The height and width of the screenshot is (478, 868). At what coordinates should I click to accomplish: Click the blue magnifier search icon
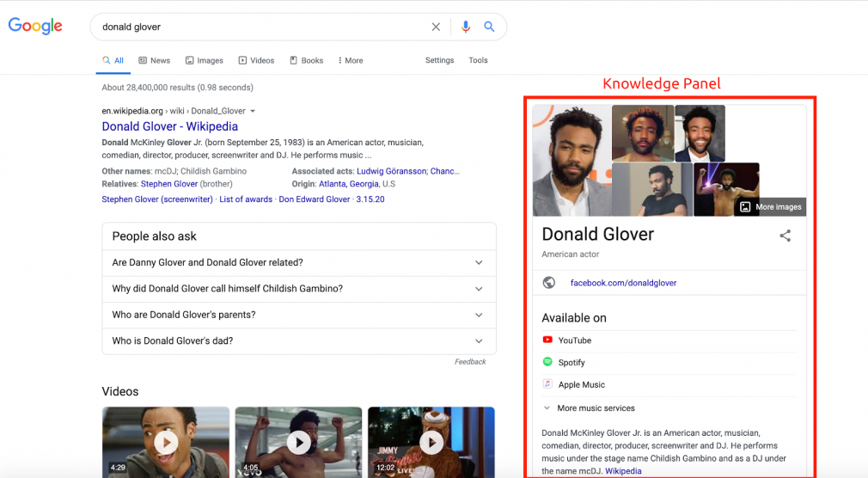489,27
